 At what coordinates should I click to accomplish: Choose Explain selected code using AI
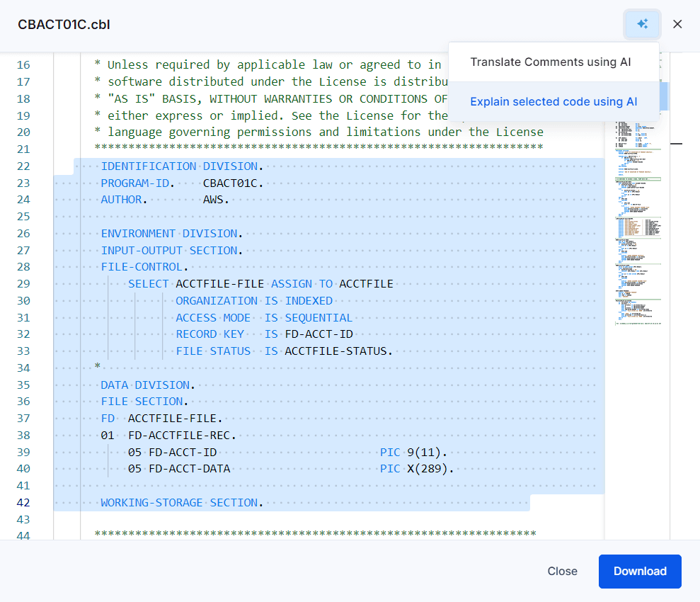pyautogui.click(x=553, y=102)
